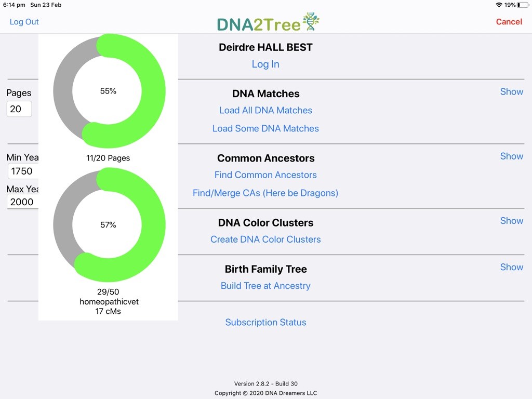Log Out of the account
The height and width of the screenshot is (399, 532).
pyautogui.click(x=24, y=22)
